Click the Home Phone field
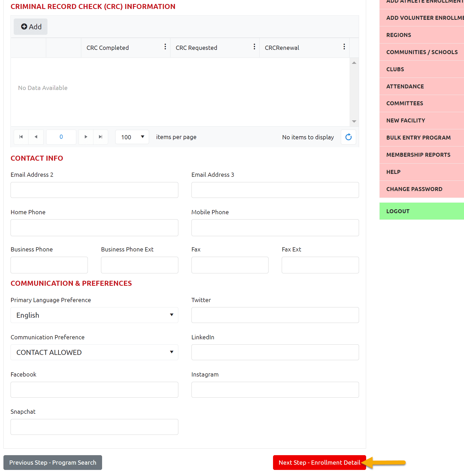The width and height of the screenshot is (464, 476). (94, 228)
